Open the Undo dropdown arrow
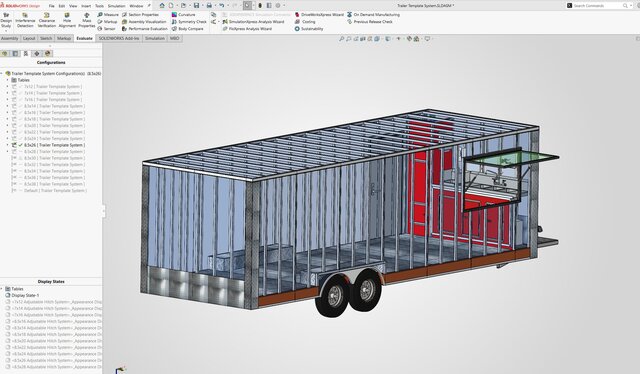 point(227,5)
